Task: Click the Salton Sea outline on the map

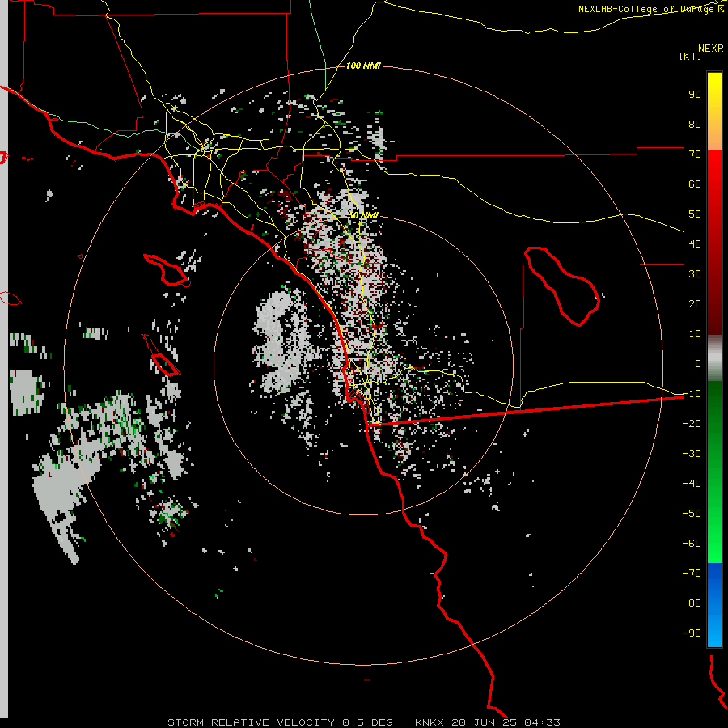Action: tap(562, 286)
